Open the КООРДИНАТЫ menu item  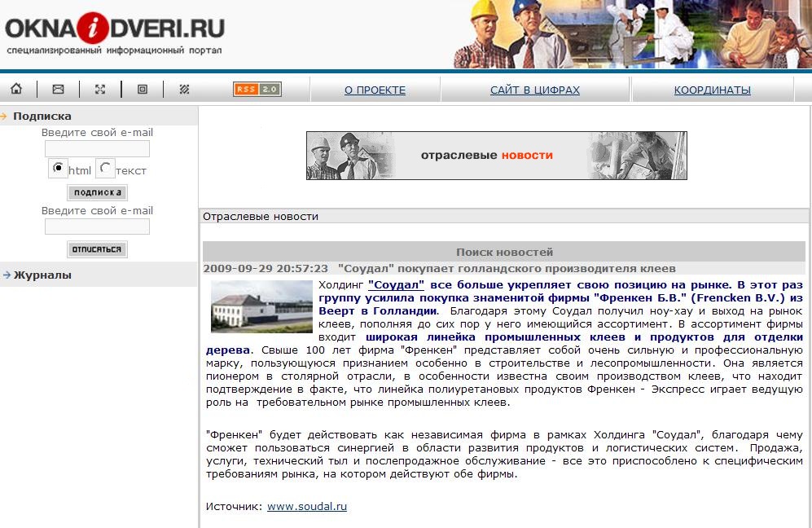(x=712, y=90)
